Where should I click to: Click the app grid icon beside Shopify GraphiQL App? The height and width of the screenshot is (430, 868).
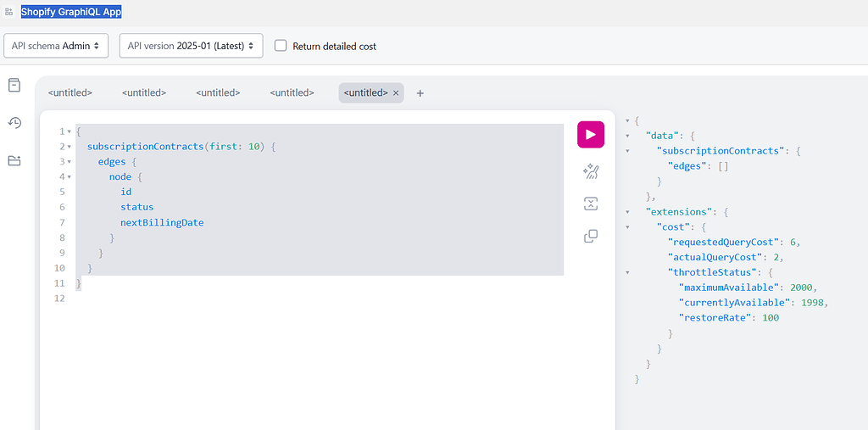[x=9, y=12]
